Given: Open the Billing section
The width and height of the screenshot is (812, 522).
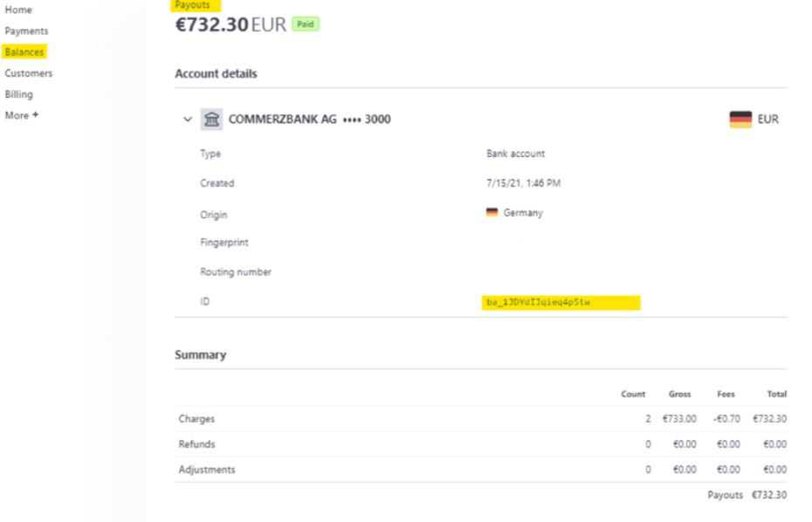Looking at the screenshot, I should tap(18, 94).
